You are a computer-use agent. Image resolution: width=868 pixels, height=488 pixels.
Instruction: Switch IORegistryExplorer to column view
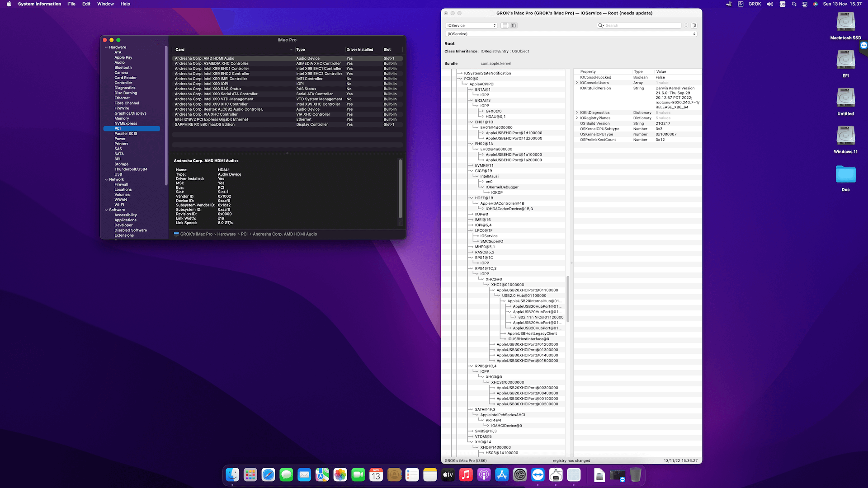point(514,25)
